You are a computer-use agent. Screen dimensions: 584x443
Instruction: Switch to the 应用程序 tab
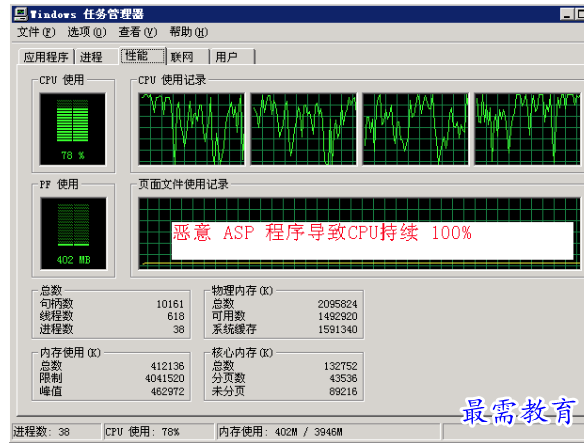(46, 57)
